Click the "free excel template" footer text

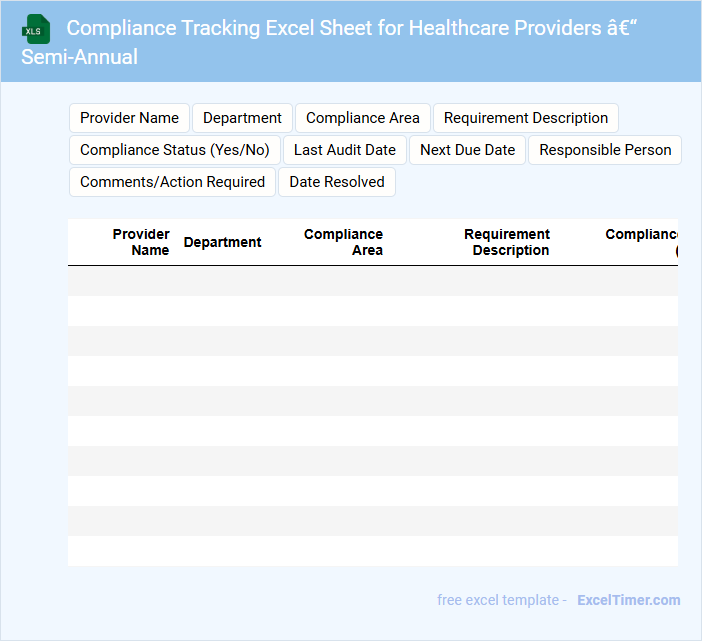point(498,600)
